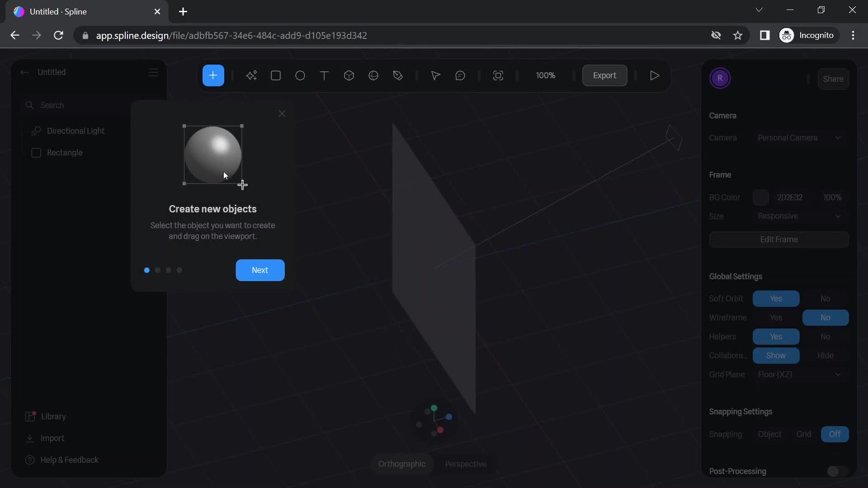This screenshot has height=488, width=868.
Task: Click Next in the tutorial dialog
Action: tap(259, 270)
